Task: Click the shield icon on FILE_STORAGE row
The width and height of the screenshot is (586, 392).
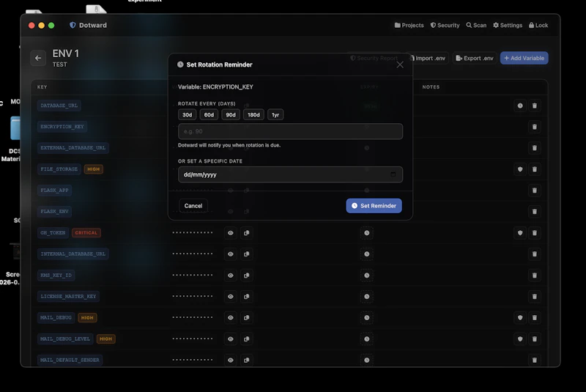Action: point(520,169)
